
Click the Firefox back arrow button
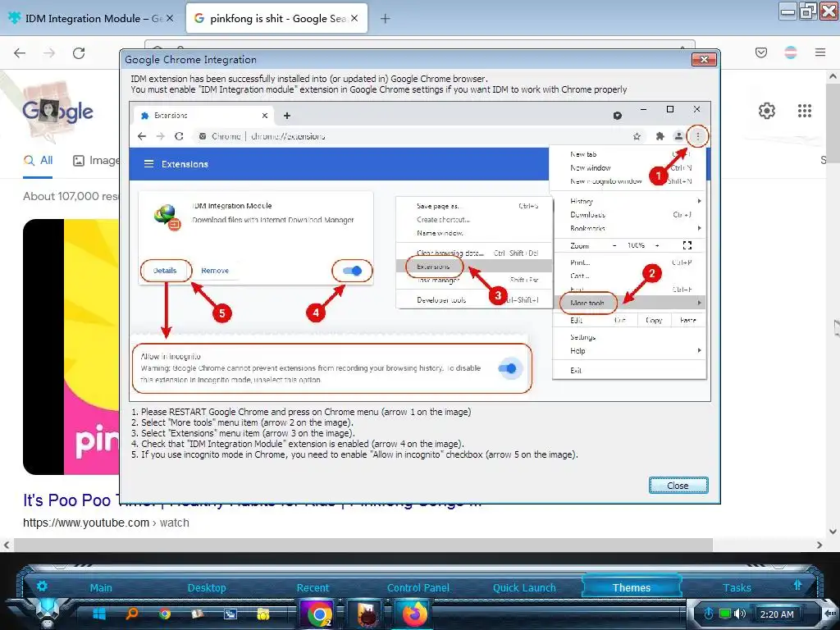(x=20, y=53)
